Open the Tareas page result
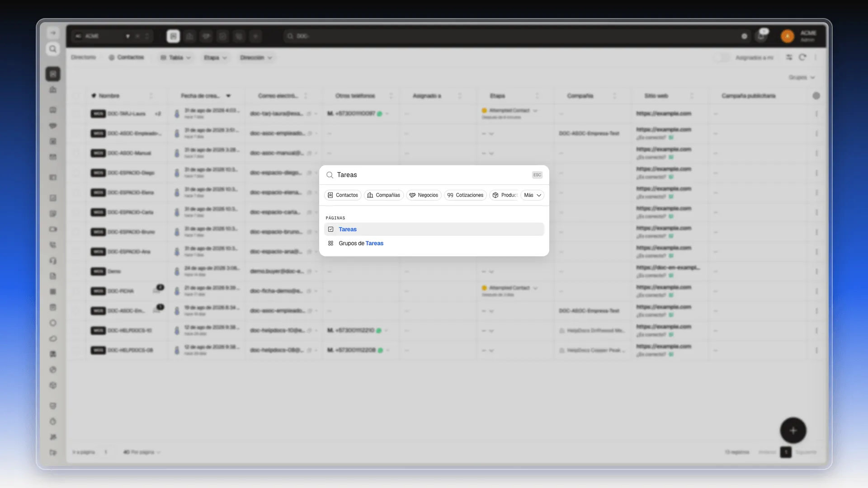The image size is (868, 488). click(434, 229)
